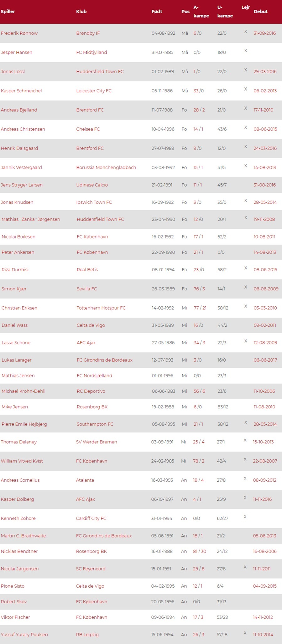282x644 pixels.
Task: Sort by Debut column header
Action: [x=260, y=12]
